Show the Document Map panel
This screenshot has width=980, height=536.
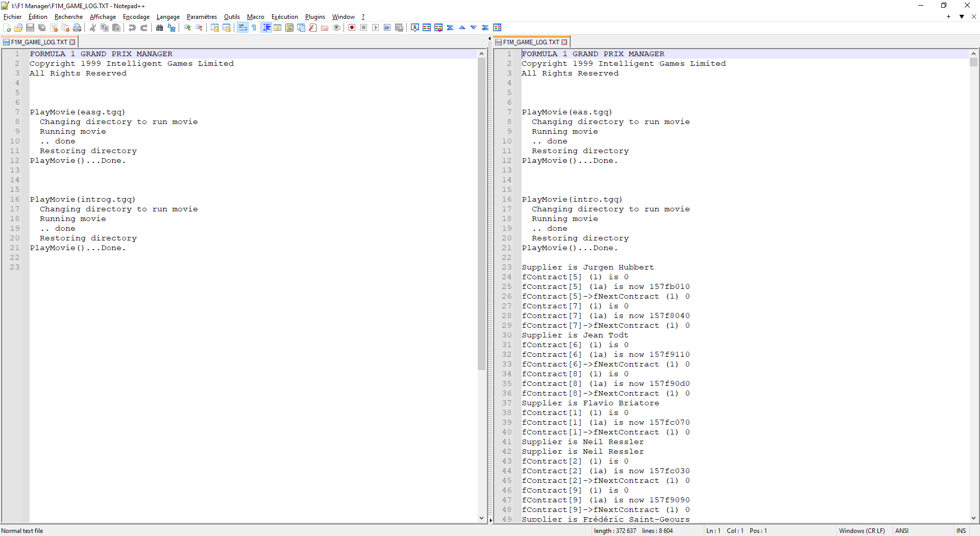coord(289,28)
